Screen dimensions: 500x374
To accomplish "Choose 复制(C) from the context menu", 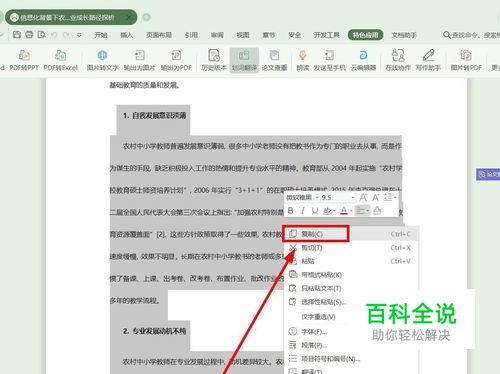I will (x=350, y=234).
